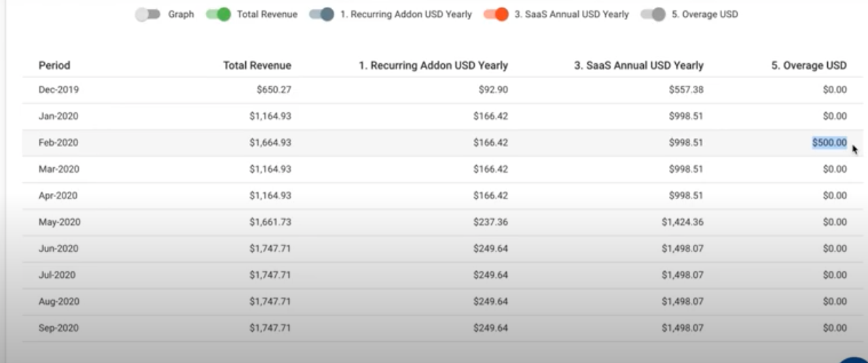
Task: Click the $557.38 SaaS annual value
Action: pyautogui.click(x=686, y=90)
